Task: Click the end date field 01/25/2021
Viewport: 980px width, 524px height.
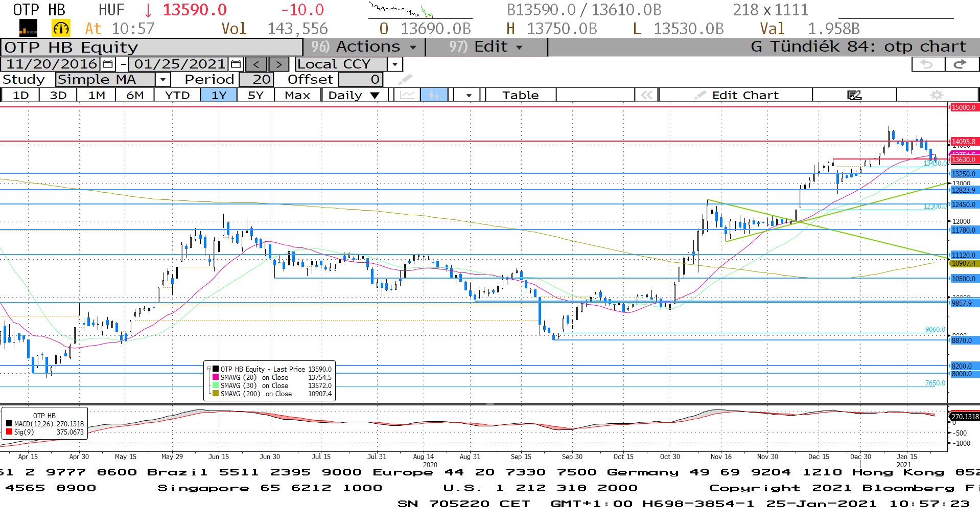Action: 179,64
